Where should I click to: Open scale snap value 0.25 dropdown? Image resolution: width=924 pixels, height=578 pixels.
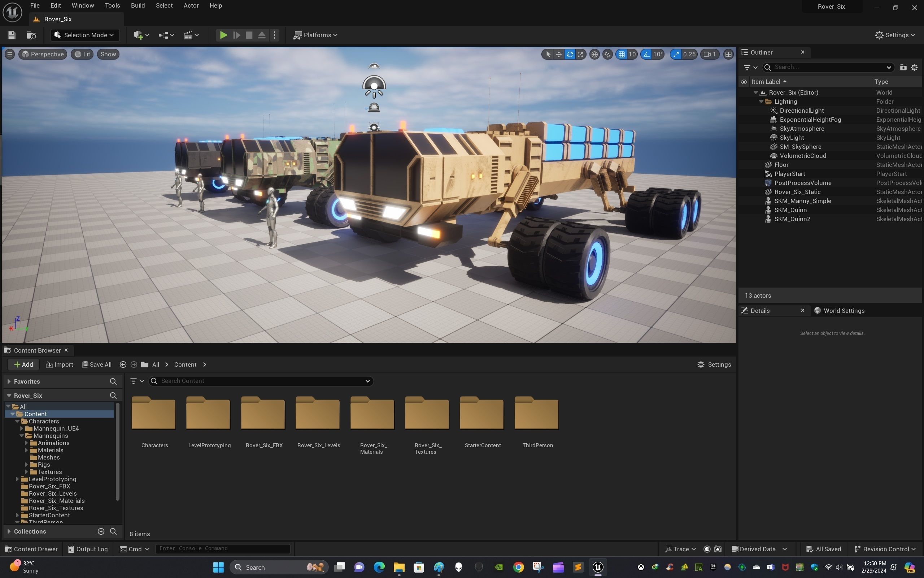[x=689, y=54]
